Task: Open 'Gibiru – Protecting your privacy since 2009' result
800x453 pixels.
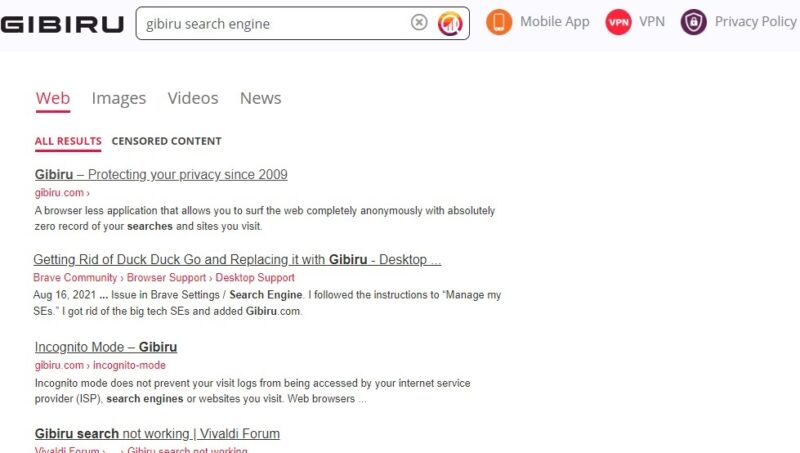Action: tap(161, 174)
